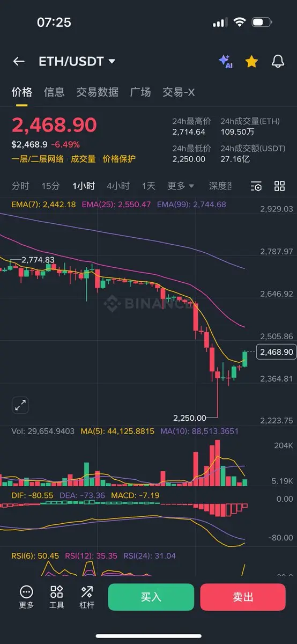
Task: Switch chart layout with grid icon
Action: [x=280, y=186]
